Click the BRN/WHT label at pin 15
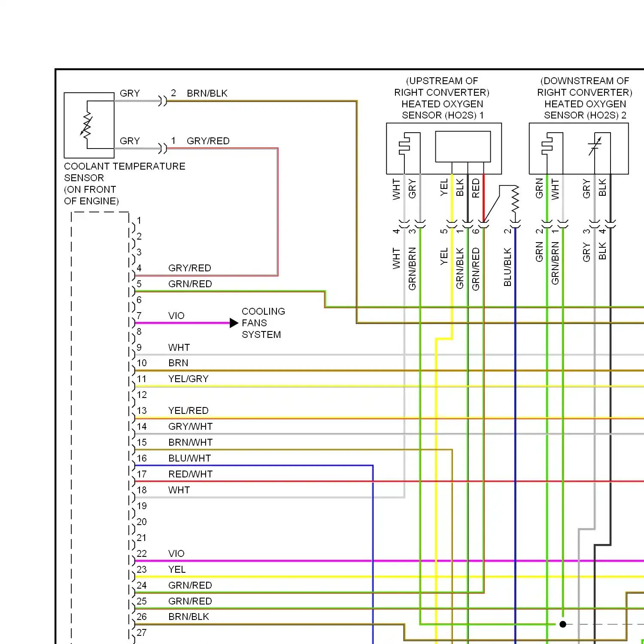Image resolution: width=644 pixels, height=644 pixels. pyautogui.click(x=190, y=442)
